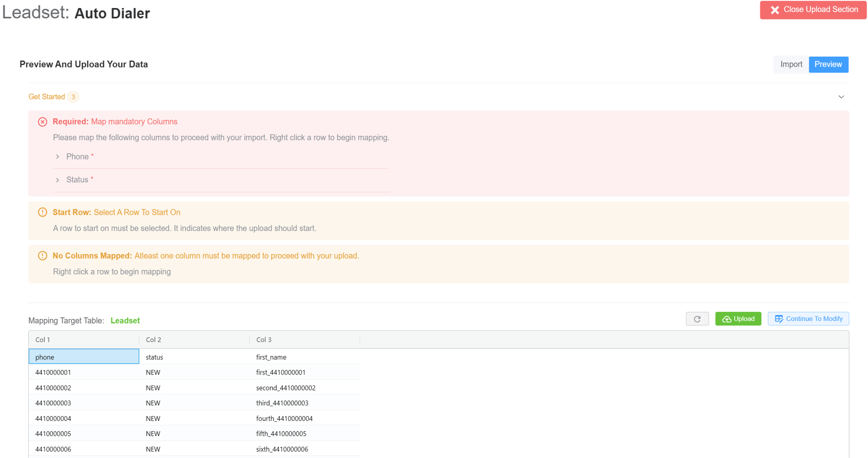Click the refresh icon button beside Upload
868x458 pixels.
pyautogui.click(x=697, y=319)
